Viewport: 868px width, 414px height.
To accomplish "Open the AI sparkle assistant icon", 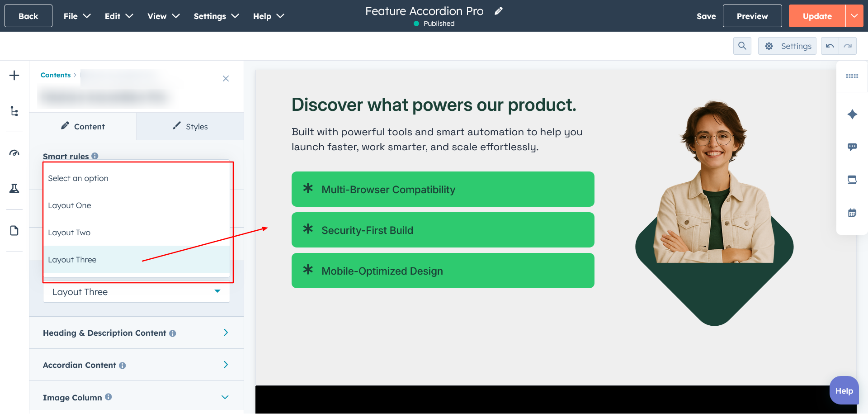I will click(852, 114).
